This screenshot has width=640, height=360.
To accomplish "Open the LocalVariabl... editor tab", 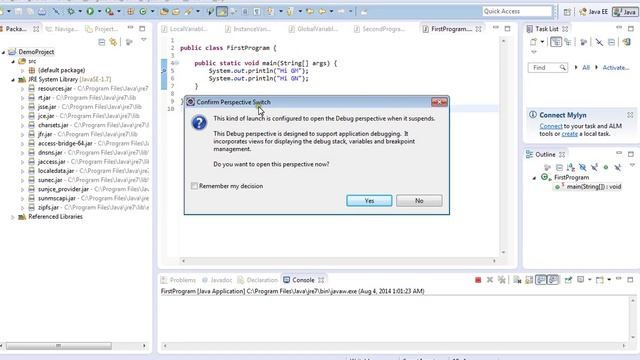I will click(184, 29).
